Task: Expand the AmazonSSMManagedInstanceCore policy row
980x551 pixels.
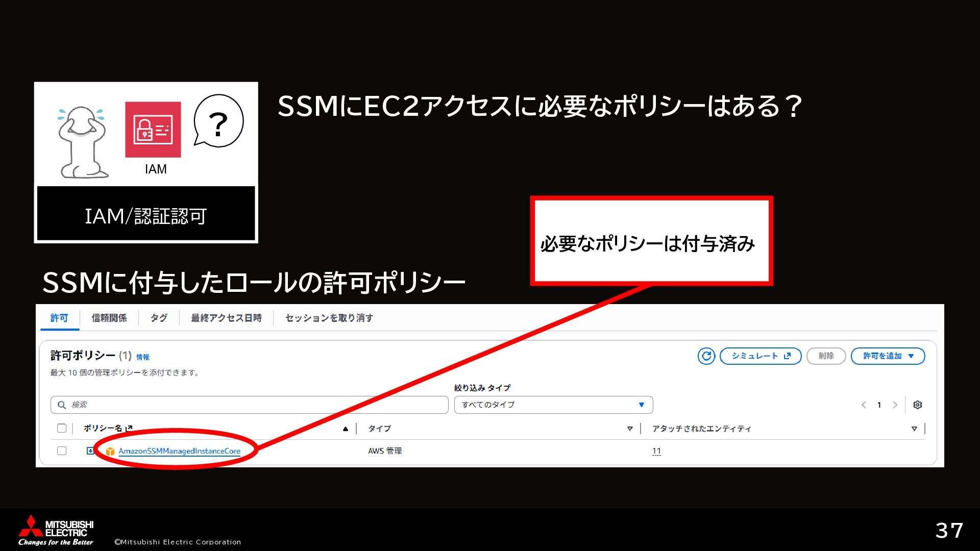Action: click(x=90, y=450)
